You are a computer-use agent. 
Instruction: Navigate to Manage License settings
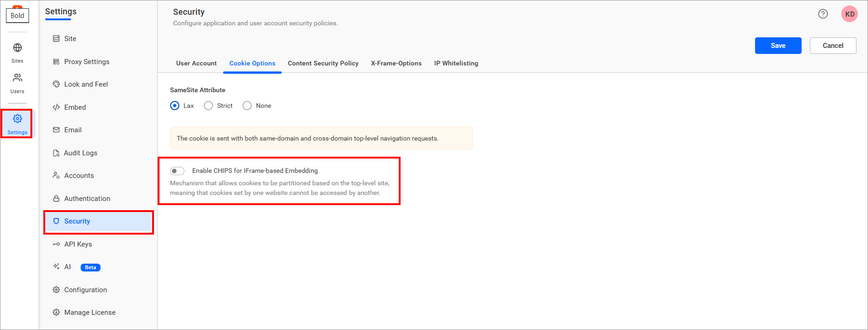coord(90,312)
